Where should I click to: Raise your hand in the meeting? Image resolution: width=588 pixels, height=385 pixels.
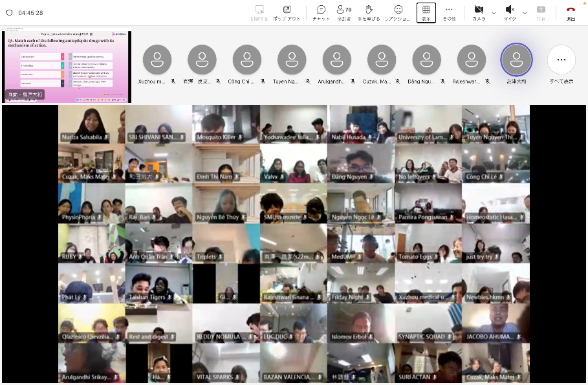coord(369,12)
